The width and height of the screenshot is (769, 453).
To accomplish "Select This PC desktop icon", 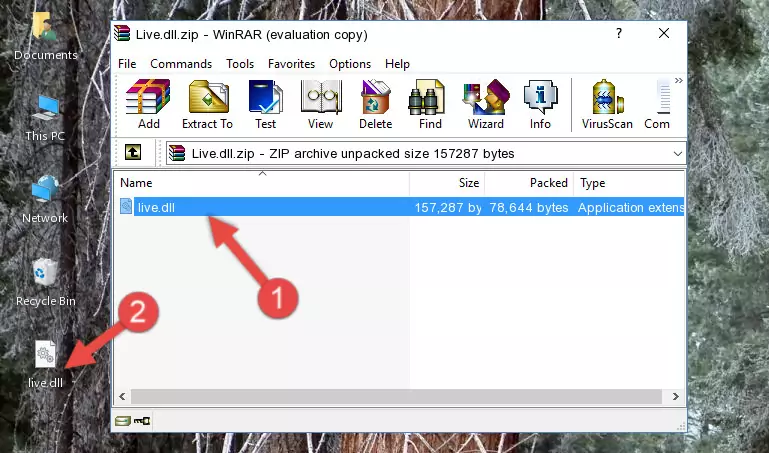I will tap(45, 118).
